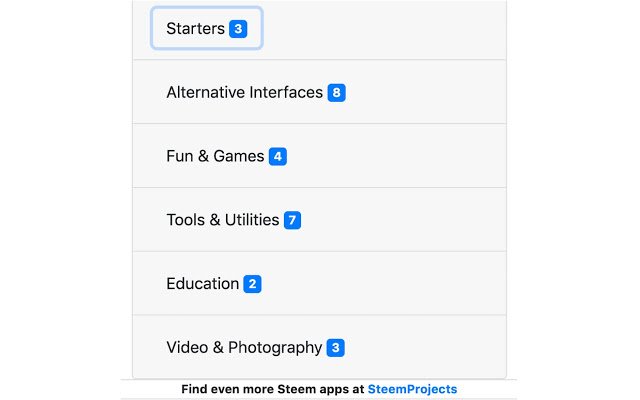Open the SteemProjects link
The image size is (640, 400).
412,388
